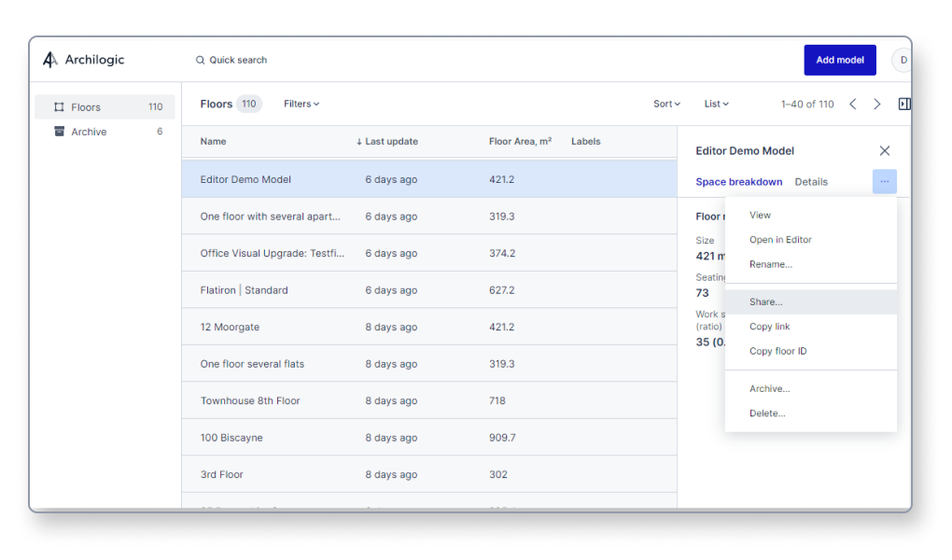Open the List view dropdown

pos(715,104)
